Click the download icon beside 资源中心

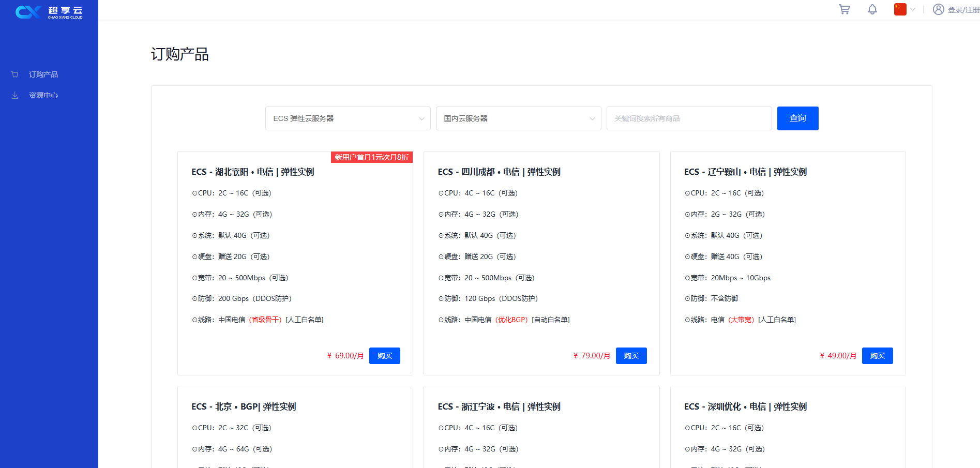[15, 95]
